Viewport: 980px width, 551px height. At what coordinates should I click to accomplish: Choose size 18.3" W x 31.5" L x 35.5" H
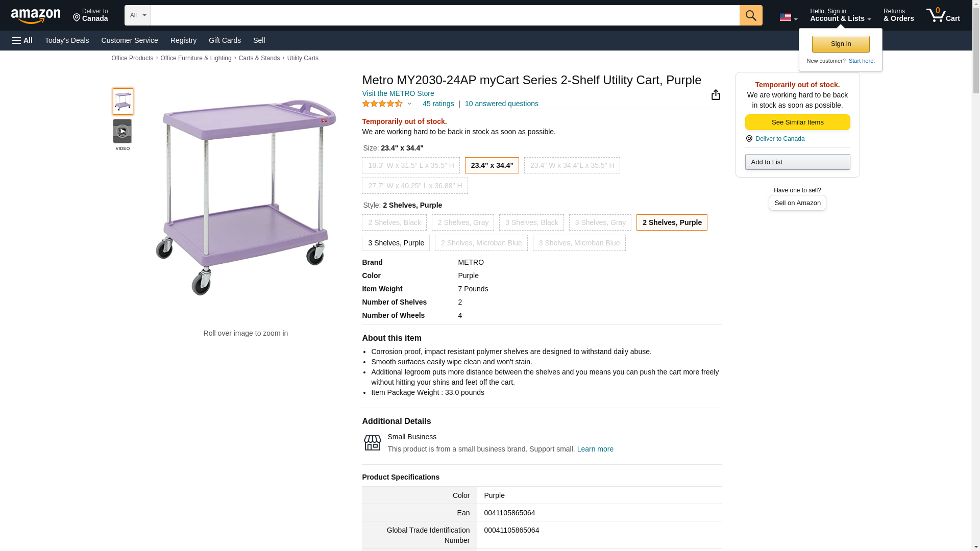click(x=411, y=165)
